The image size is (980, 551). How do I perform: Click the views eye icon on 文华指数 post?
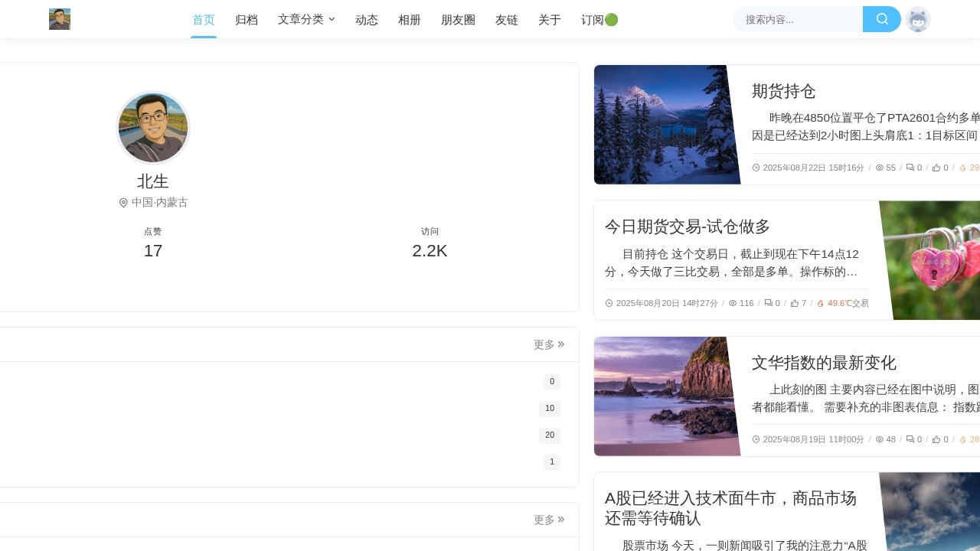click(x=880, y=439)
